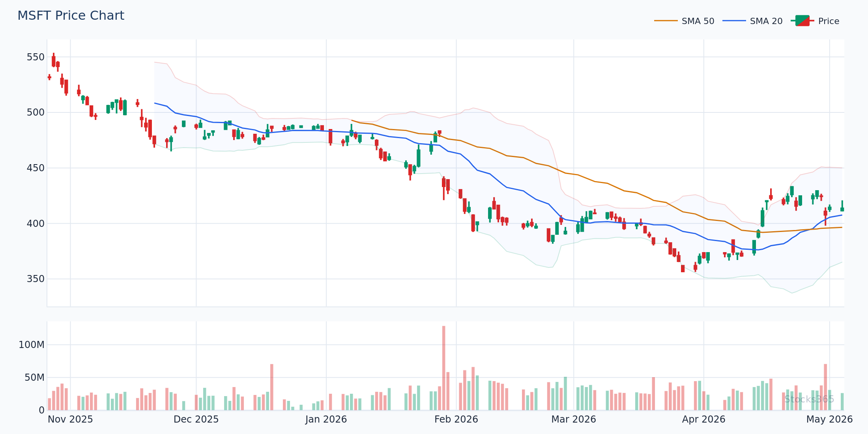Viewport: 868px width, 434px height.
Task: Click the 450 price axis label
Action: [x=36, y=168]
